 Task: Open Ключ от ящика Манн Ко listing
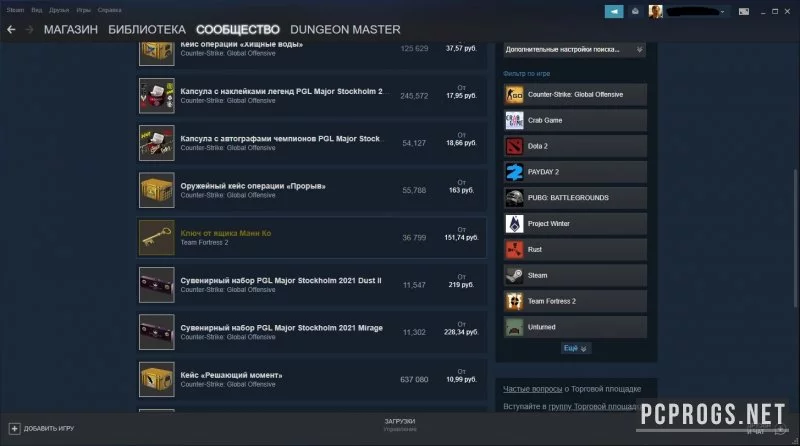click(312, 238)
